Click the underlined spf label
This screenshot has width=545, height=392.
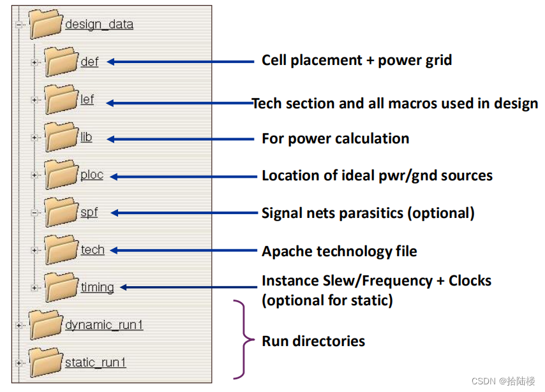tap(88, 213)
